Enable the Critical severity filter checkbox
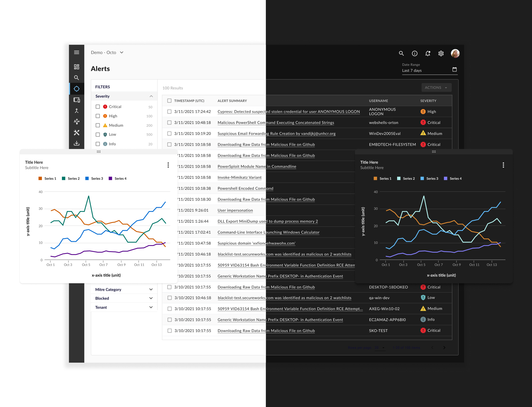Viewport: 532px width, 407px height. [98, 107]
